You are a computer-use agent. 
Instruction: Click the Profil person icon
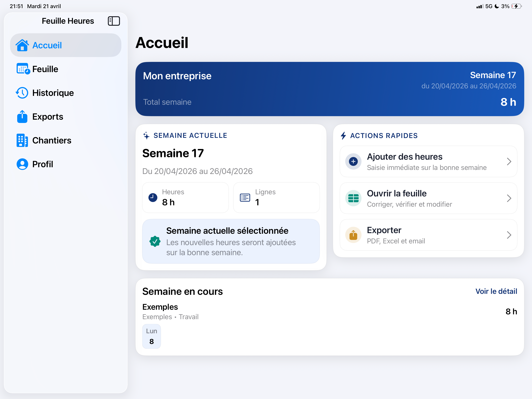22,164
